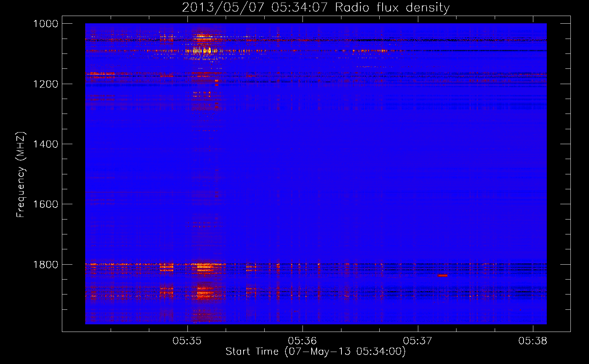The width and height of the screenshot is (589, 364).
Task: Click the 1000 frequency tick label
Action: pos(46,24)
